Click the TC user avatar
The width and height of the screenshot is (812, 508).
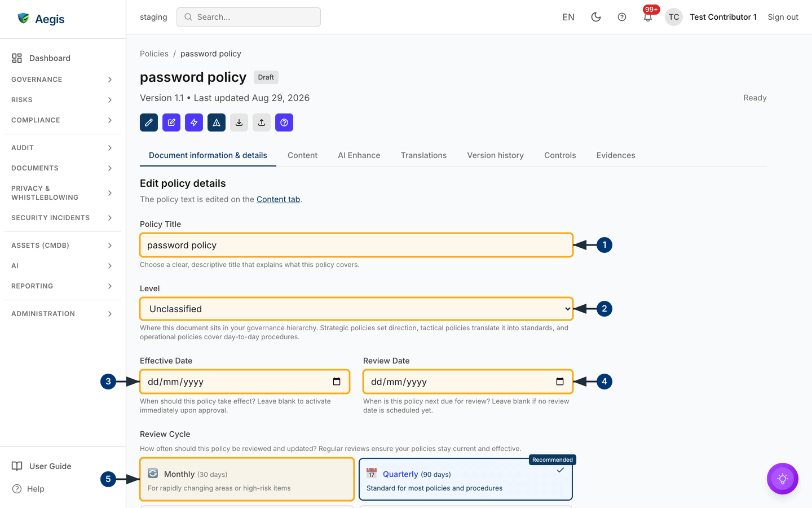[x=674, y=17]
